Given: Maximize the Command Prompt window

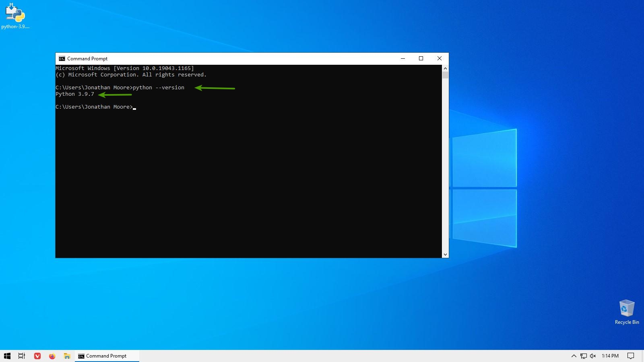Looking at the screenshot, I should [x=421, y=59].
